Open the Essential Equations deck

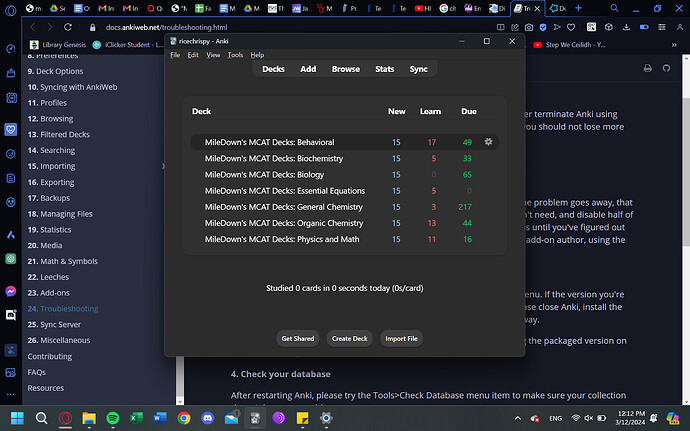pyautogui.click(x=285, y=191)
